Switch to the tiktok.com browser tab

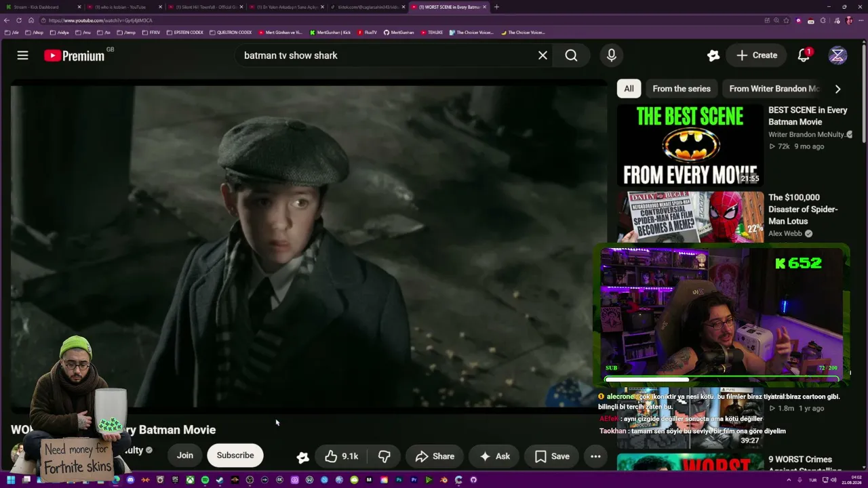click(x=366, y=7)
